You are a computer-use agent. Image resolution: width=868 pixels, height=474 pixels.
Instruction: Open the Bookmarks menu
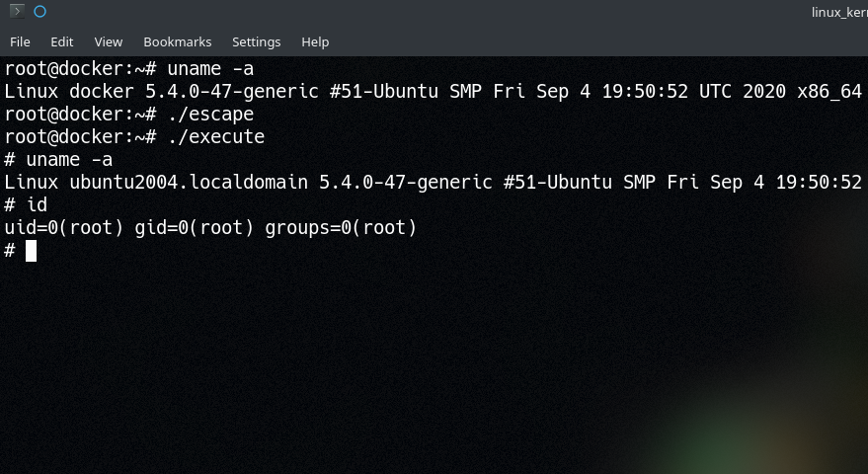pos(178,41)
